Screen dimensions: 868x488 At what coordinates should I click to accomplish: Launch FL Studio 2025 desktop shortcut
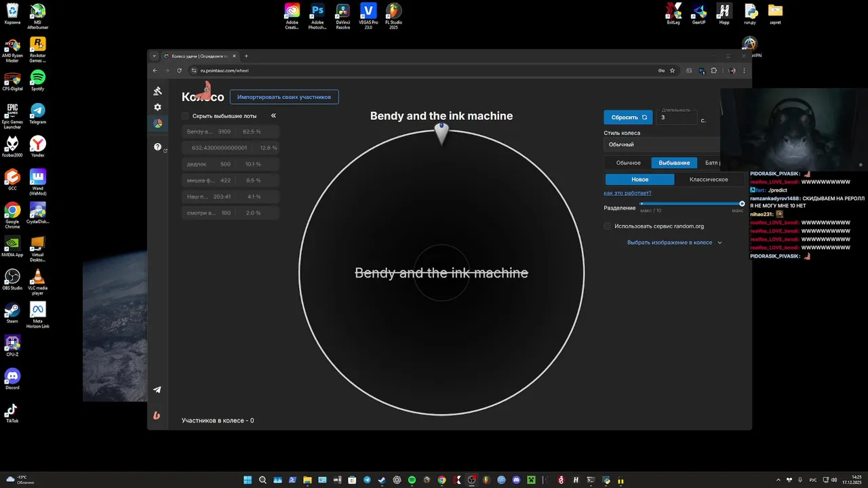click(393, 16)
